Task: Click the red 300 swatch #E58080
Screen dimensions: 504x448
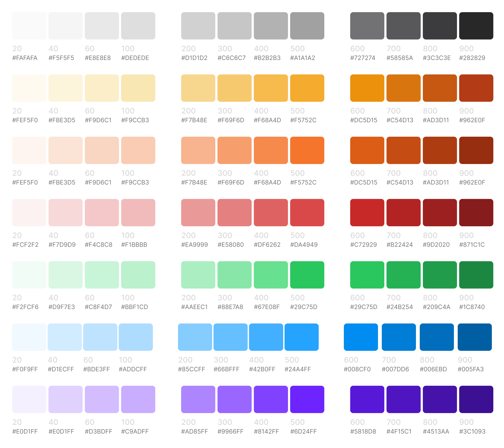Action: (x=235, y=213)
